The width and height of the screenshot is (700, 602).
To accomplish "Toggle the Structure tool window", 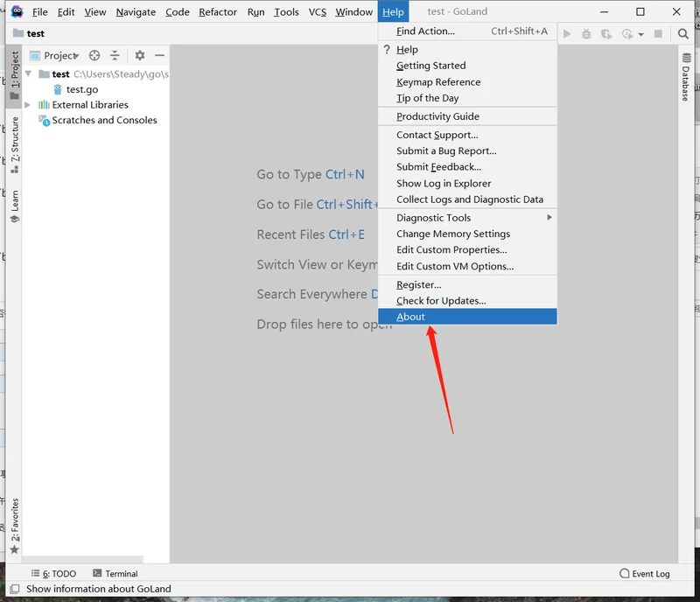I will point(14,144).
